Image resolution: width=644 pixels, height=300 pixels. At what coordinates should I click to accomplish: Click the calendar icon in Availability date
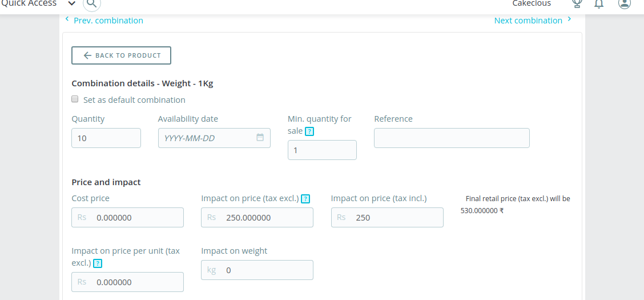click(x=260, y=138)
